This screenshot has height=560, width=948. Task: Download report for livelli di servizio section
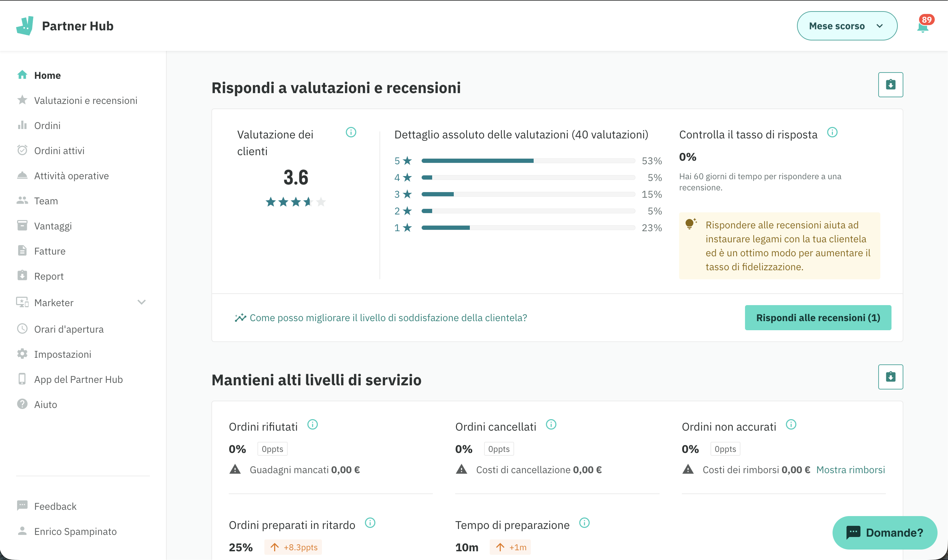[891, 377]
